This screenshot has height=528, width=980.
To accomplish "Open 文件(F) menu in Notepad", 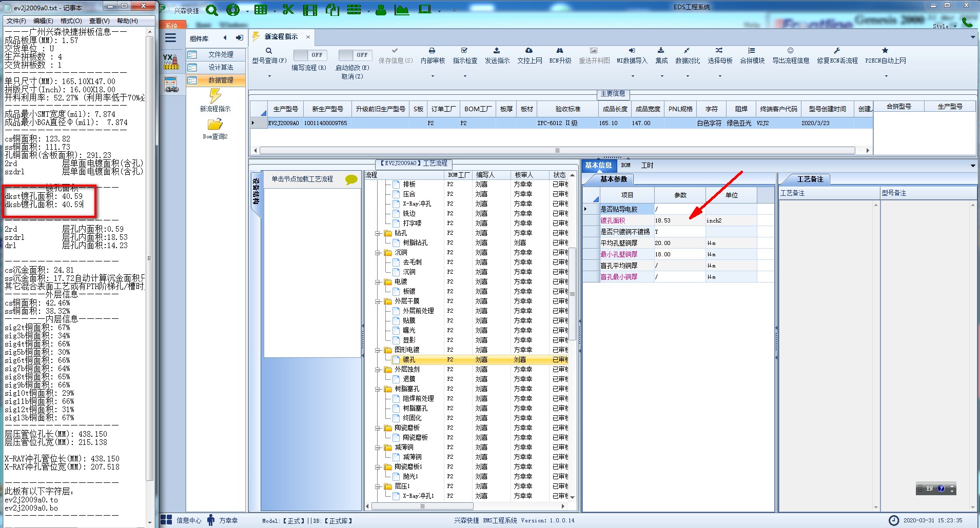I will pyautogui.click(x=16, y=21).
